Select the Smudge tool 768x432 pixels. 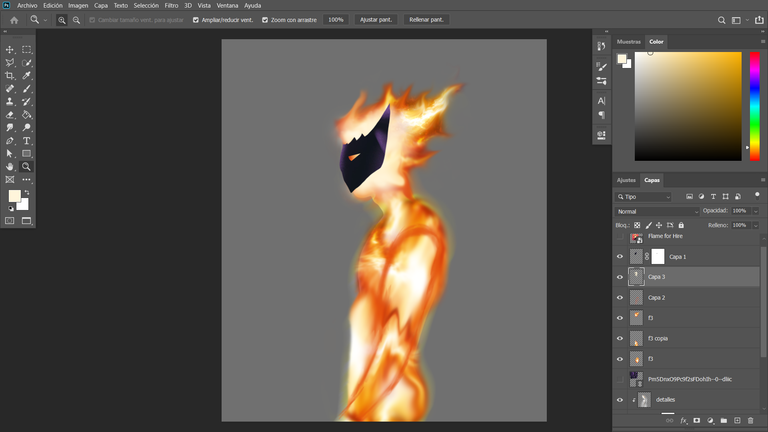click(x=10, y=127)
